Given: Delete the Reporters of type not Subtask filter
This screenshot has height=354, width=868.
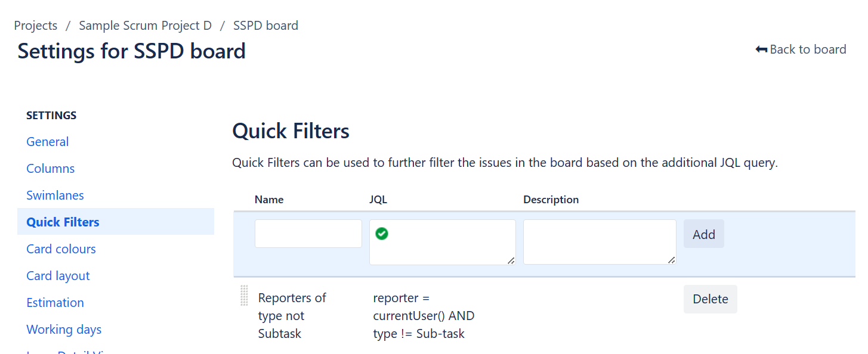Looking at the screenshot, I should 710,299.
